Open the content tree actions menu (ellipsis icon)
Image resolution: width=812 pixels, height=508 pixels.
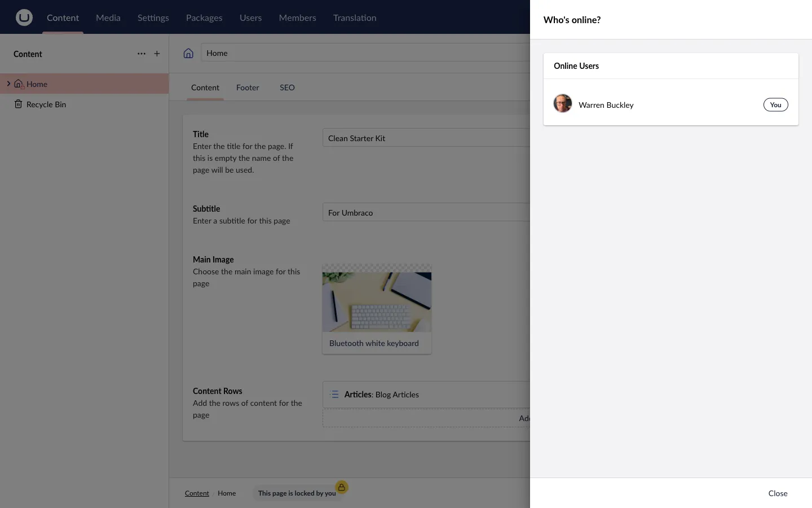pos(142,54)
